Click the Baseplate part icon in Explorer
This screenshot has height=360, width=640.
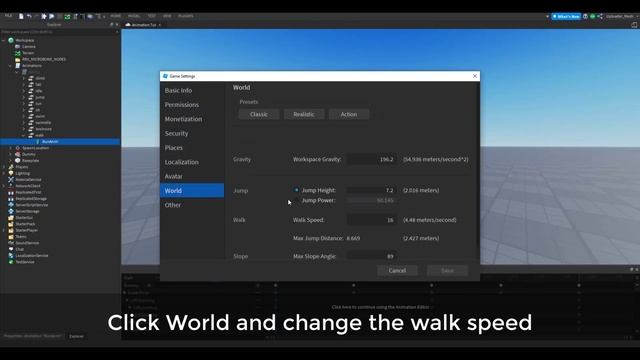click(x=18, y=160)
